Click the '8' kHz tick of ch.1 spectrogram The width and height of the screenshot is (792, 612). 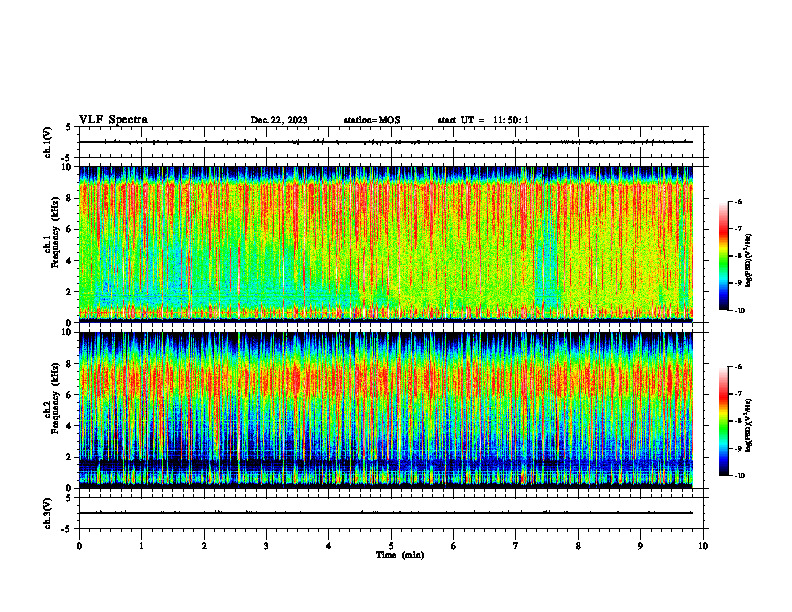pos(70,198)
